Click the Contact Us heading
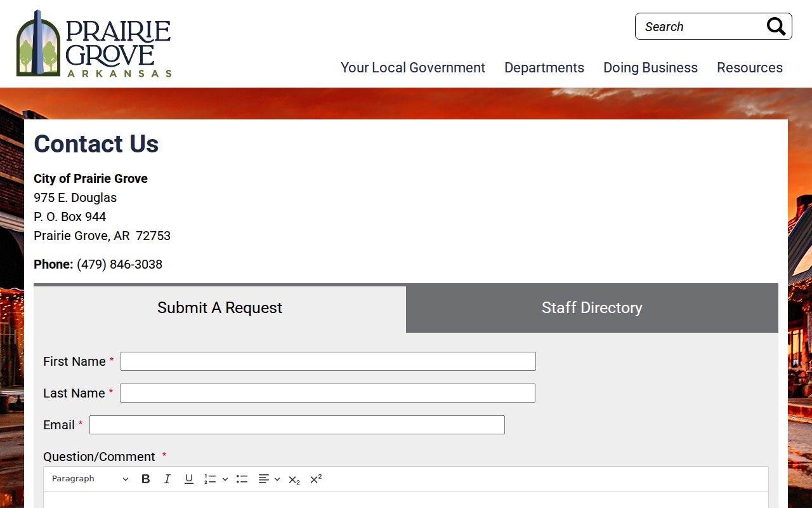The height and width of the screenshot is (508, 812). (x=96, y=144)
